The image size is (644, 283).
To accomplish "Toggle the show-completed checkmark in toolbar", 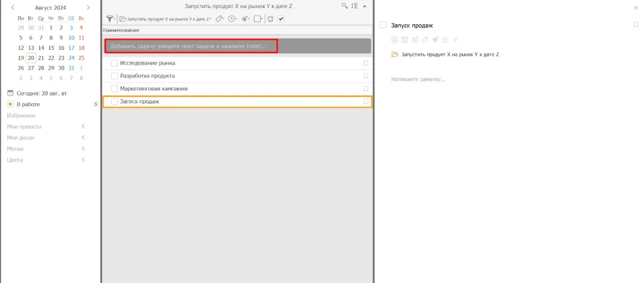I will pos(281,19).
